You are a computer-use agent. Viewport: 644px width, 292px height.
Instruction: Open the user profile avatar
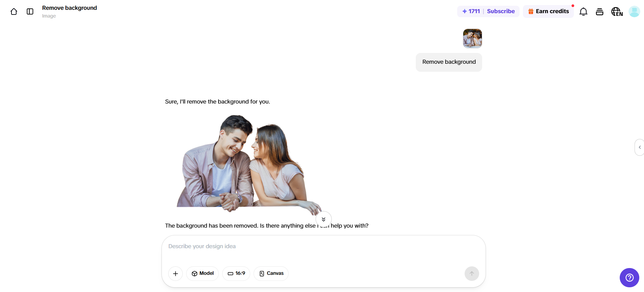(634, 11)
